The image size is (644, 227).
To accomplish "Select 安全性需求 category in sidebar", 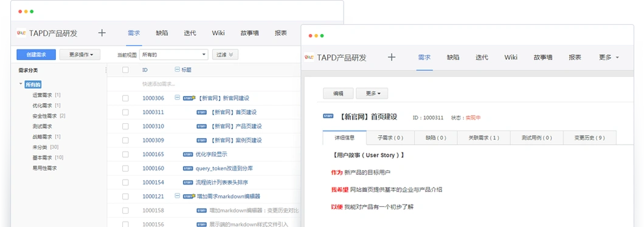I will (44, 116).
